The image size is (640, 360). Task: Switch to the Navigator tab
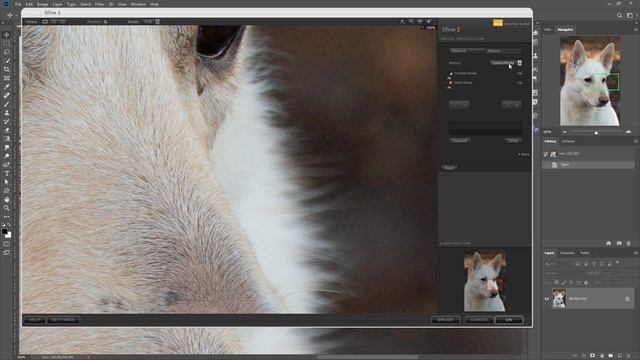coord(565,29)
